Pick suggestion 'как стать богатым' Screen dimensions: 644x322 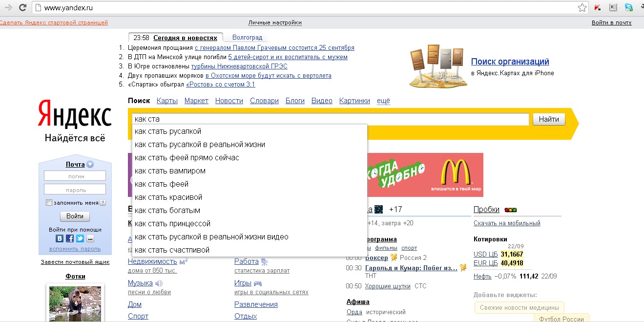[x=249, y=211]
